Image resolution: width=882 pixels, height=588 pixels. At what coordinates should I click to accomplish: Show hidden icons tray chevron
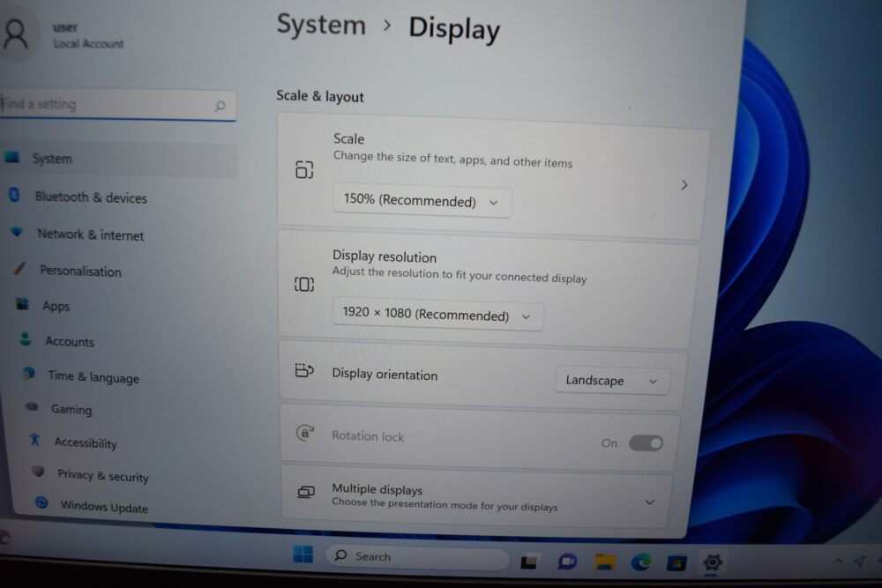point(838,561)
